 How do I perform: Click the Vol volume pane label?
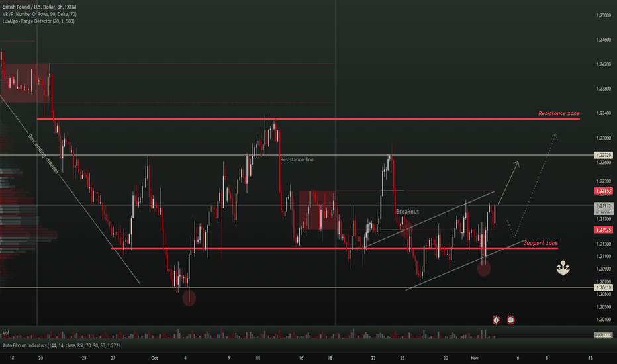(x=5, y=332)
